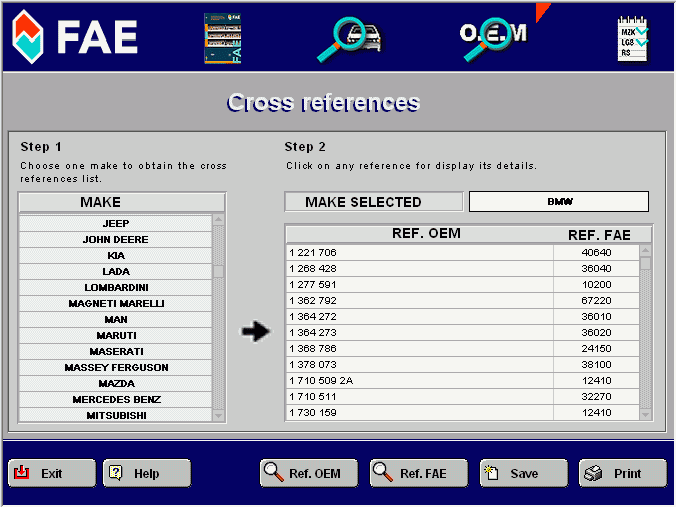Open OEM reference 1 221 706
This screenshot has width=676, height=507.
(419, 252)
